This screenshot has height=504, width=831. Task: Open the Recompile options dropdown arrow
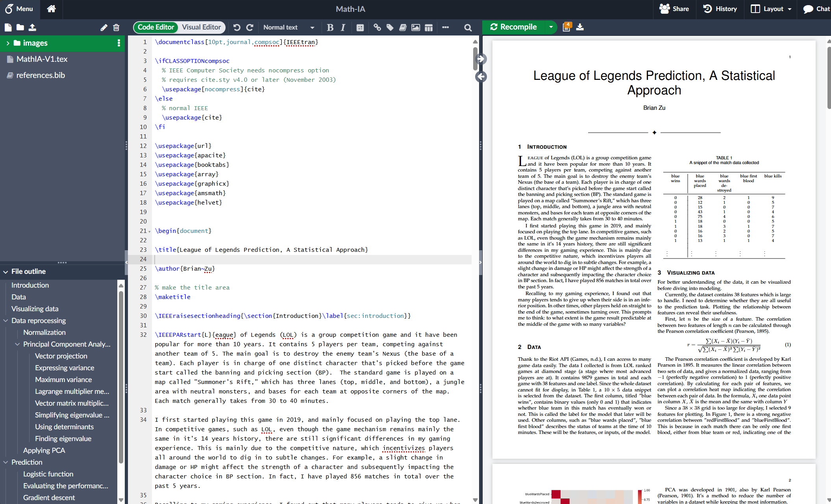point(551,27)
